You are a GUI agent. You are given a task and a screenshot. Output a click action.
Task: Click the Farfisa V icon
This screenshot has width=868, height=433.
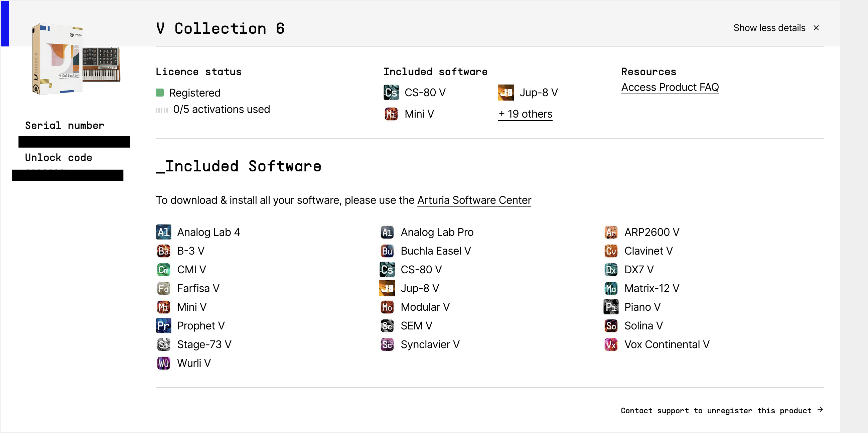point(163,288)
